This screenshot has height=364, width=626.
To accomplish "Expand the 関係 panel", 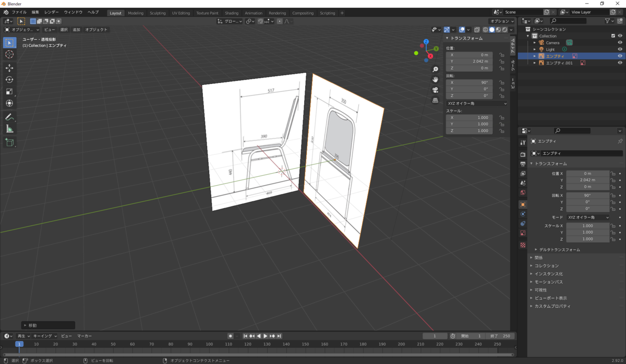I will pos(538,258).
